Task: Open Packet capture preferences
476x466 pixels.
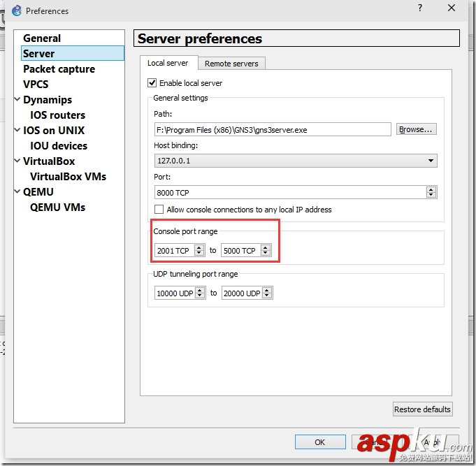Action: [59, 69]
